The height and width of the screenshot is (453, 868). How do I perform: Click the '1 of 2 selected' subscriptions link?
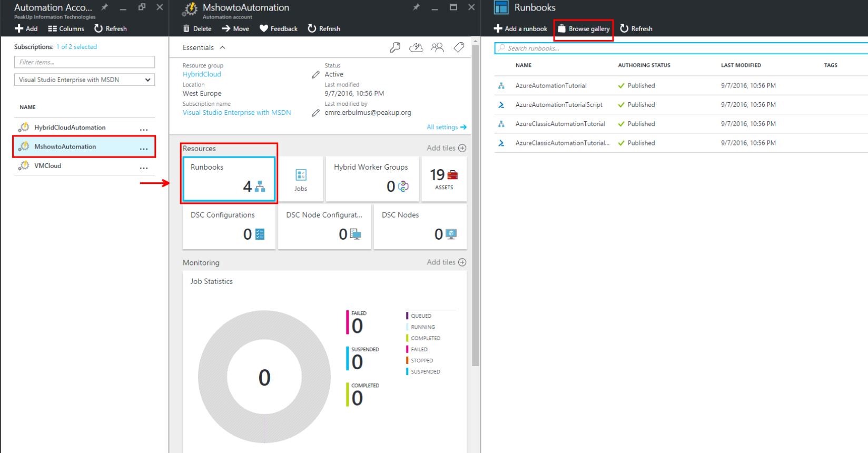(x=76, y=47)
